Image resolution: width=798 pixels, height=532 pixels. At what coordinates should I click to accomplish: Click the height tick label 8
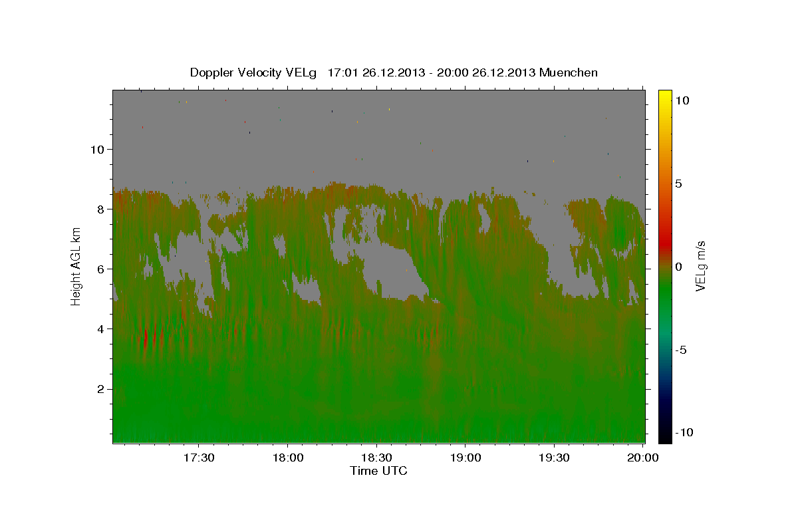pyautogui.click(x=102, y=209)
